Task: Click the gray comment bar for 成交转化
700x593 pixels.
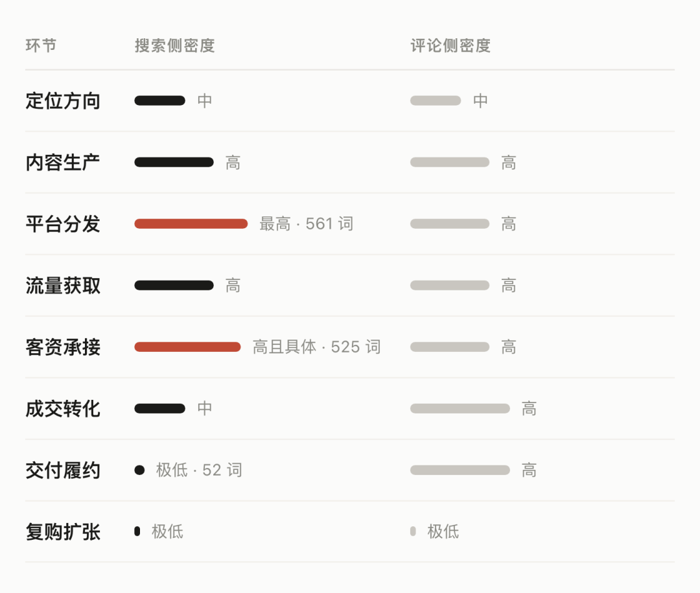Action: [x=460, y=408]
